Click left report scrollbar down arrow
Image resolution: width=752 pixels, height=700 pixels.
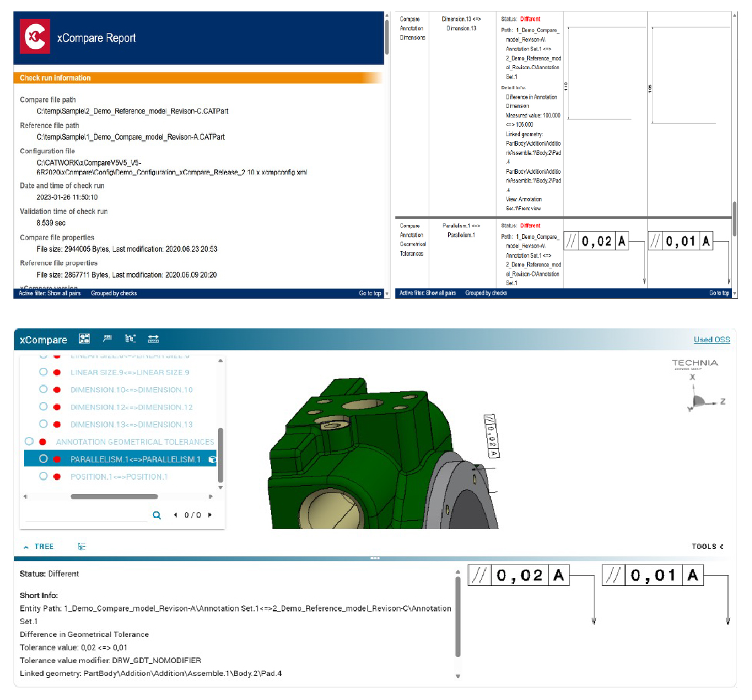point(386,294)
